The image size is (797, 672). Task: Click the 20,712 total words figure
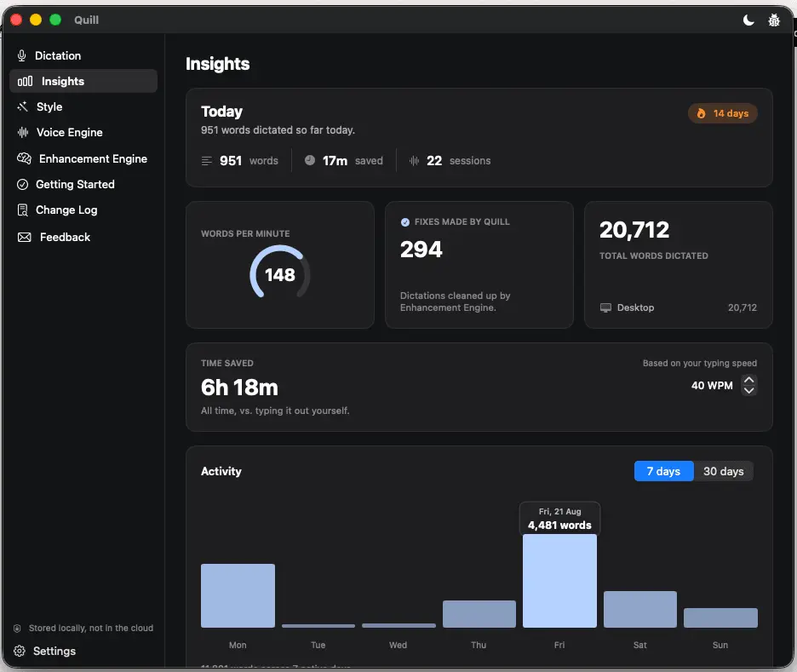tap(634, 230)
